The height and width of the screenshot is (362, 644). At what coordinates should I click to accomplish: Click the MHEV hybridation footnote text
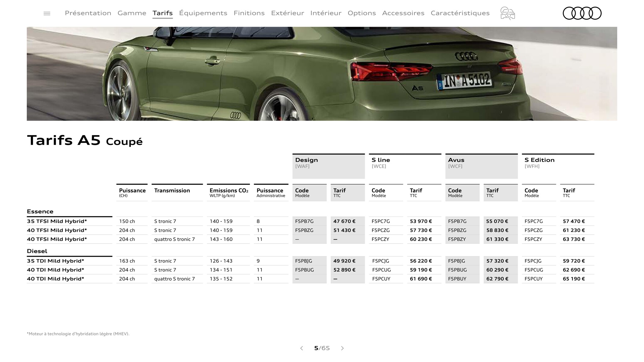pos(78,334)
